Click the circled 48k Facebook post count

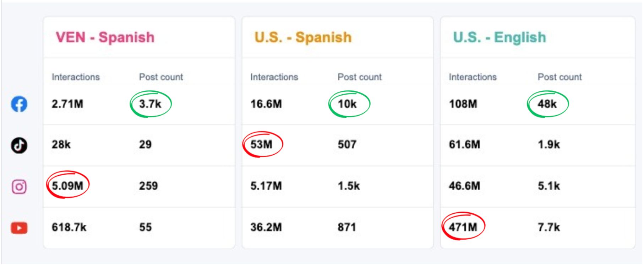547,104
